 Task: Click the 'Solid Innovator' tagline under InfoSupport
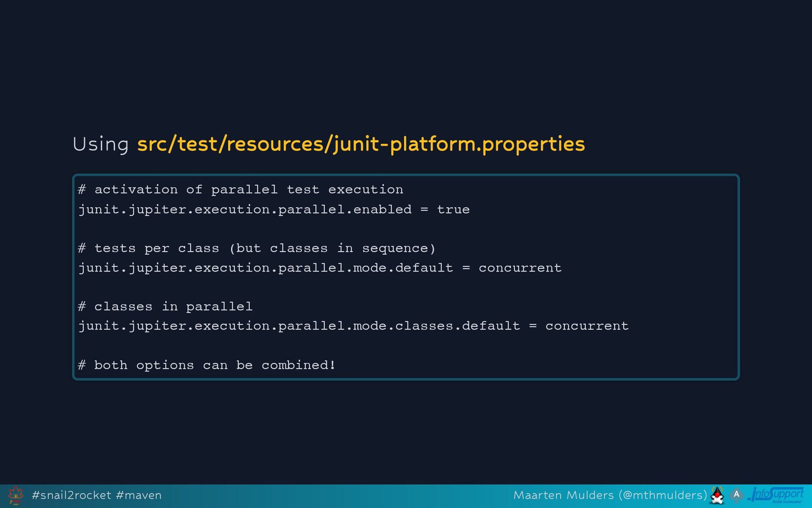click(787, 502)
